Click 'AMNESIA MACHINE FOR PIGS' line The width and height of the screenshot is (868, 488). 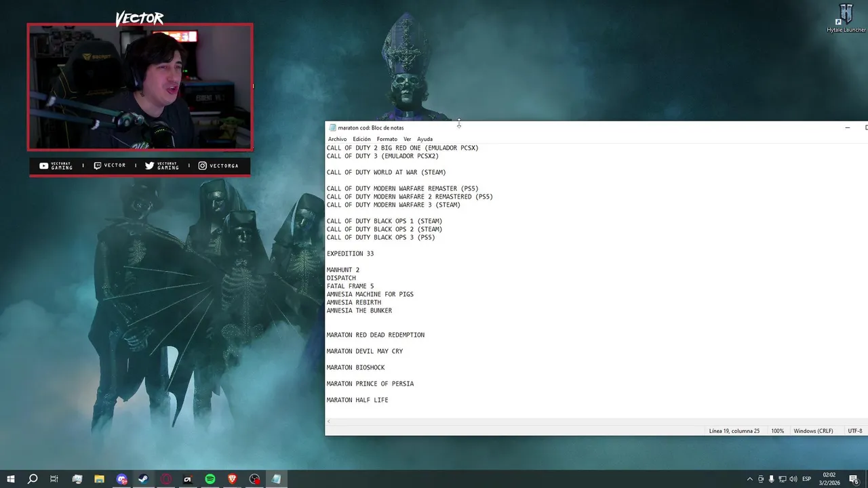tap(370, 294)
